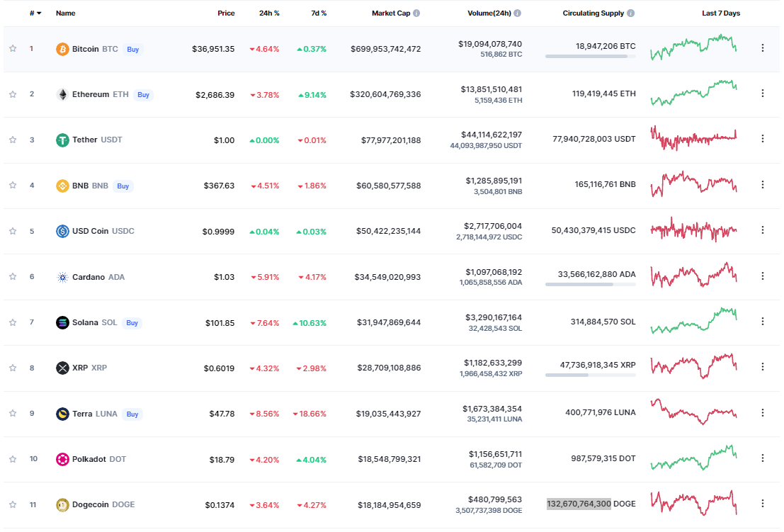Click the Circulating Supply info icon

coord(632,12)
